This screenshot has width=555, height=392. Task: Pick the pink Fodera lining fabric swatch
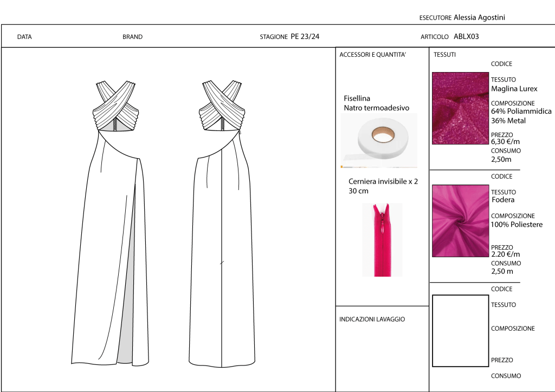coord(460,220)
